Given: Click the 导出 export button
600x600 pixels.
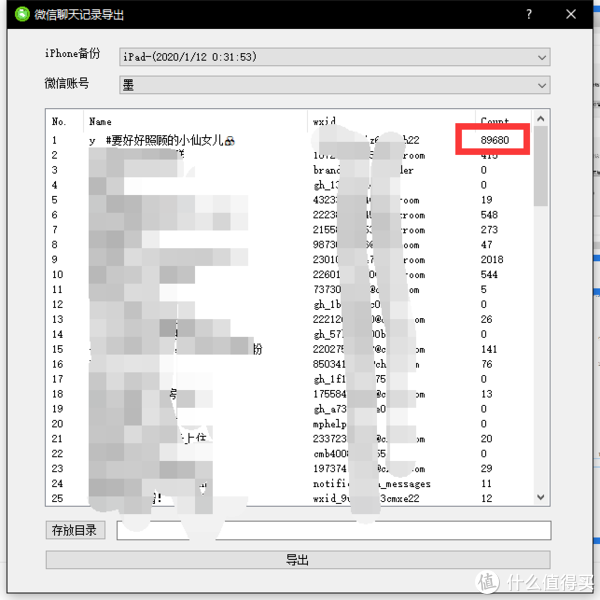Looking at the screenshot, I should 298,560.
